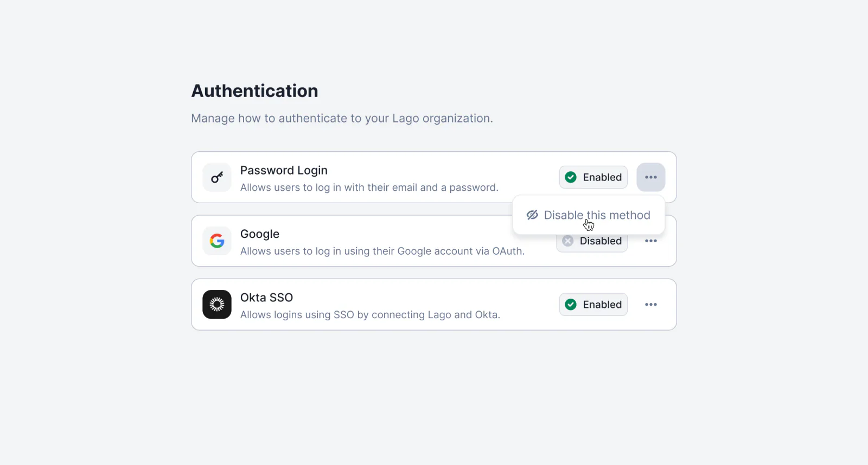
Task: Click the Okta SSO Enabled status badge
Action: 593,305
